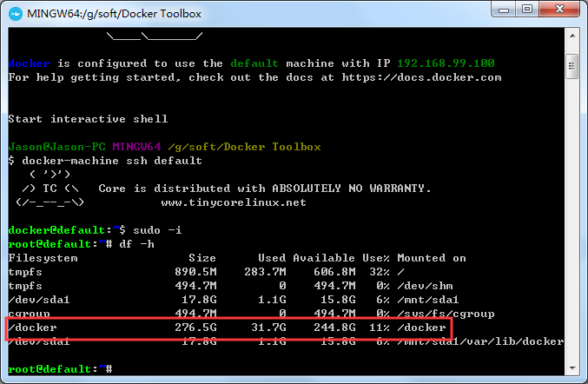Click the docker@default prompt text
This screenshot has width=588, height=384.
(57, 230)
